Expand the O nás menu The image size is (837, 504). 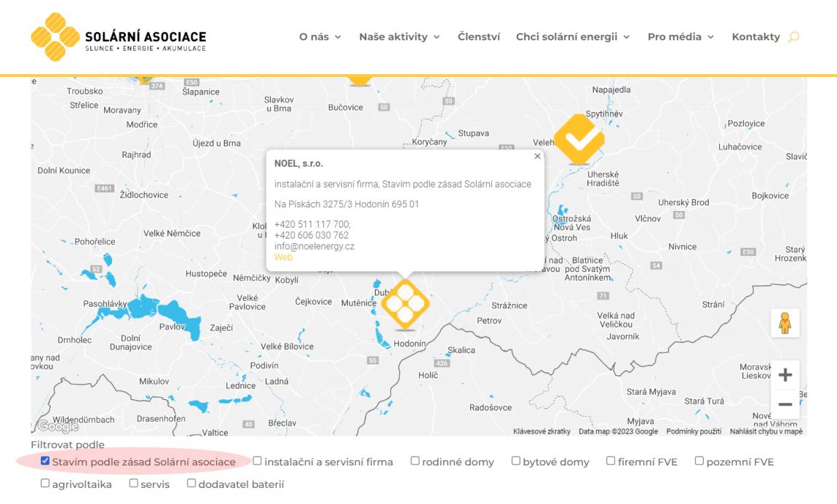320,37
